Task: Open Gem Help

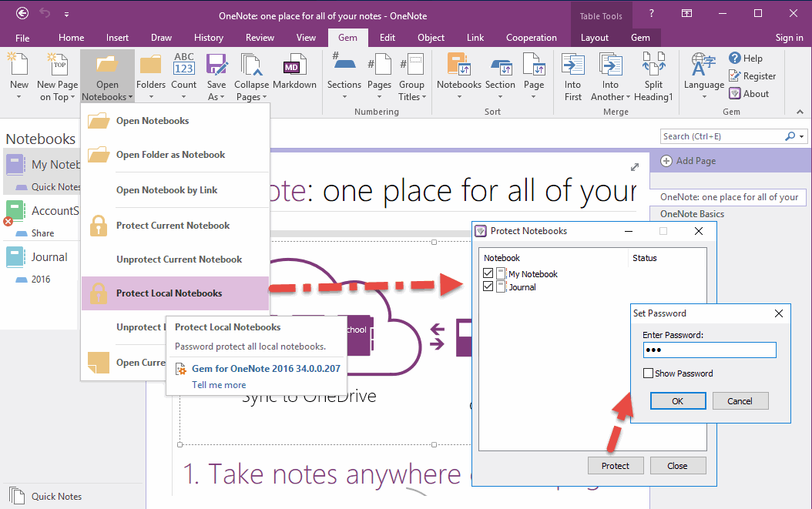Action: [745, 59]
